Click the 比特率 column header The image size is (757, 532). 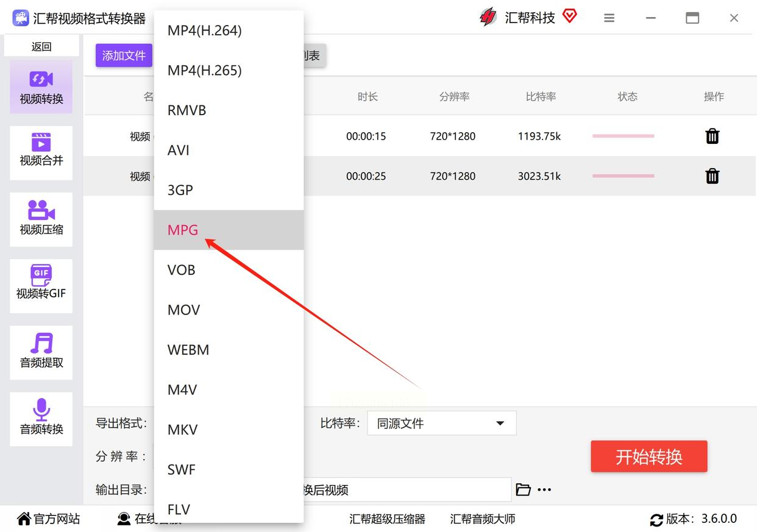(541, 96)
